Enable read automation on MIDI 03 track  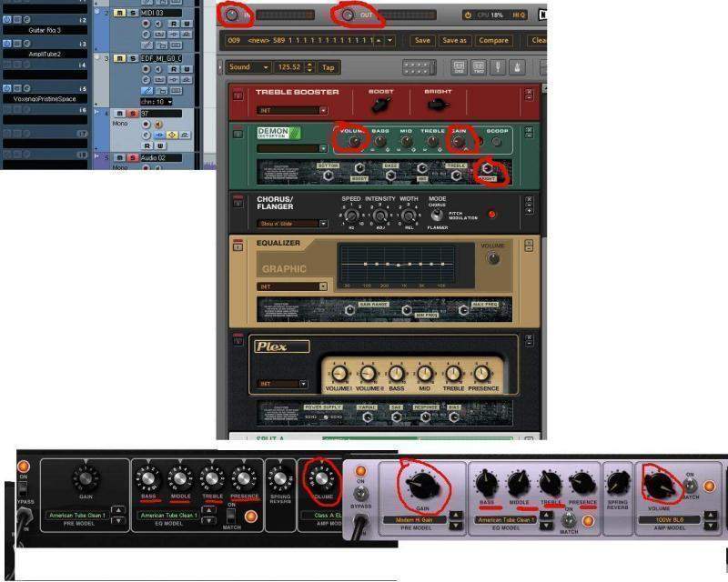(174, 24)
